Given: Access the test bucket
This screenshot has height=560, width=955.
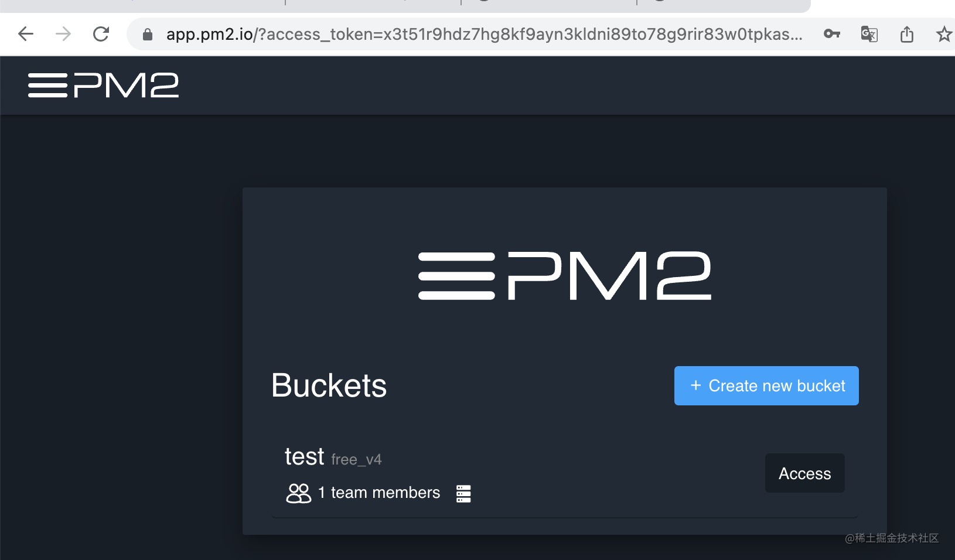Looking at the screenshot, I should click(804, 473).
